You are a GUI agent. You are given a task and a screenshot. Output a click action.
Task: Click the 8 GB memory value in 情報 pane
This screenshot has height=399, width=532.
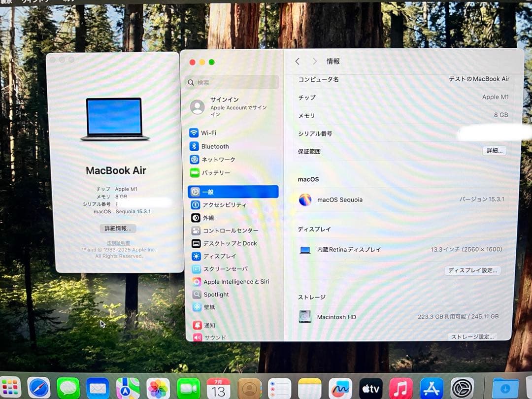click(501, 115)
